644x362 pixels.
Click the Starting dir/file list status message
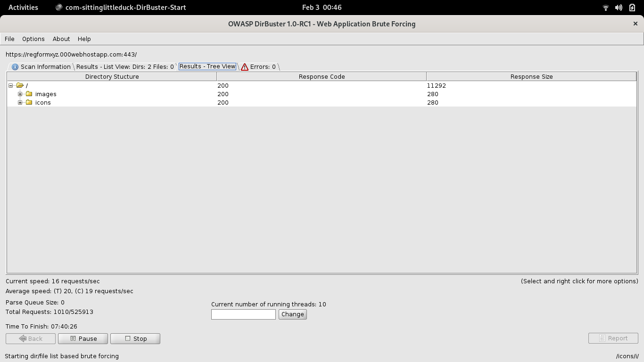coord(62,356)
